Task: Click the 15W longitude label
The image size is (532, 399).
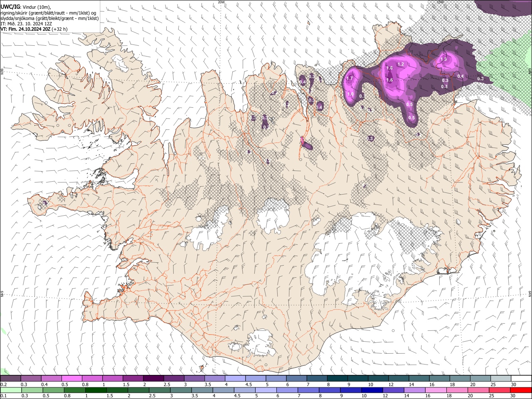Action: [440, 2]
